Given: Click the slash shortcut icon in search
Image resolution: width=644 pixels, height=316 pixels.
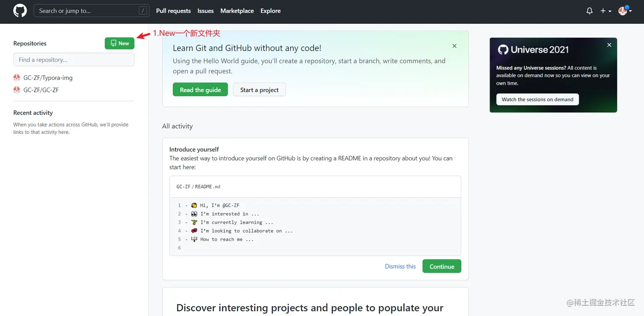Looking at the screenshot, I should click(143, 11).
